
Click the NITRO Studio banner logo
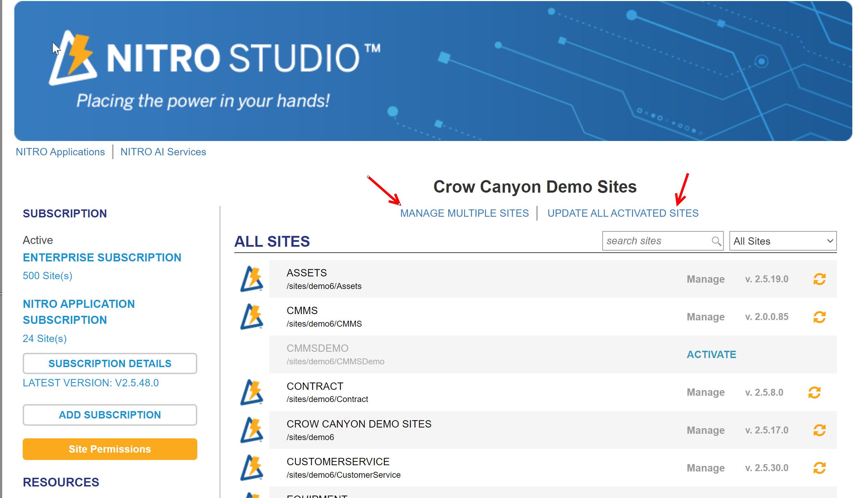[x=214, y=58]
